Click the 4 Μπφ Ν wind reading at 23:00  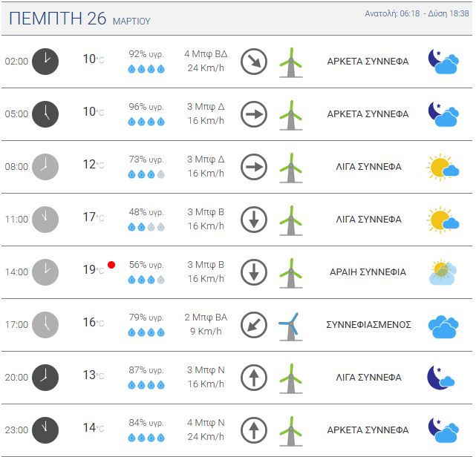(x=206, y=422)
